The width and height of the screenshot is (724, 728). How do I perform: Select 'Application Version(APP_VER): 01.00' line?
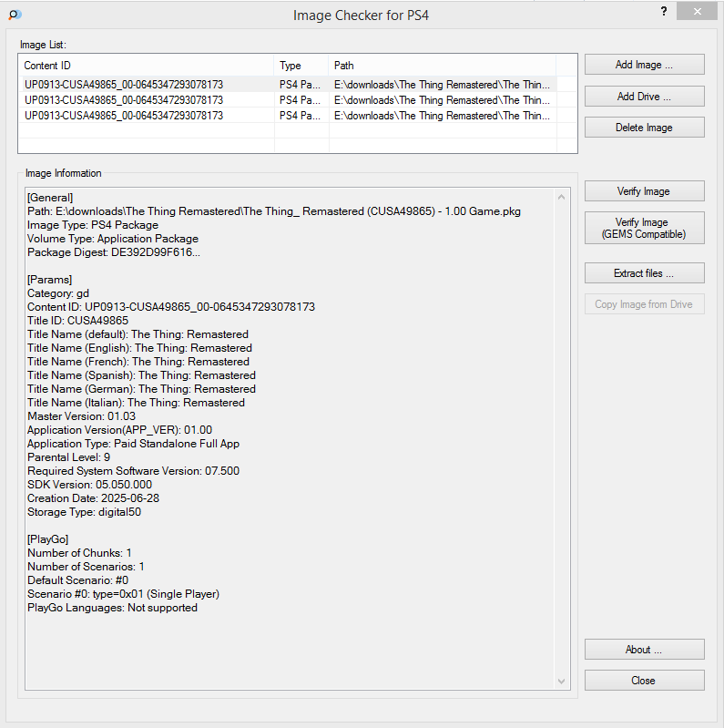click(119, 430)
